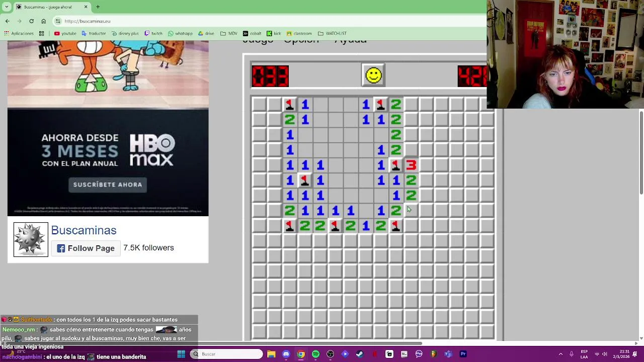Viewport: 644px width, 362px height.
Task: Expand the WATCHLIST bookmarks folder
Action: [x=332, y=34]
